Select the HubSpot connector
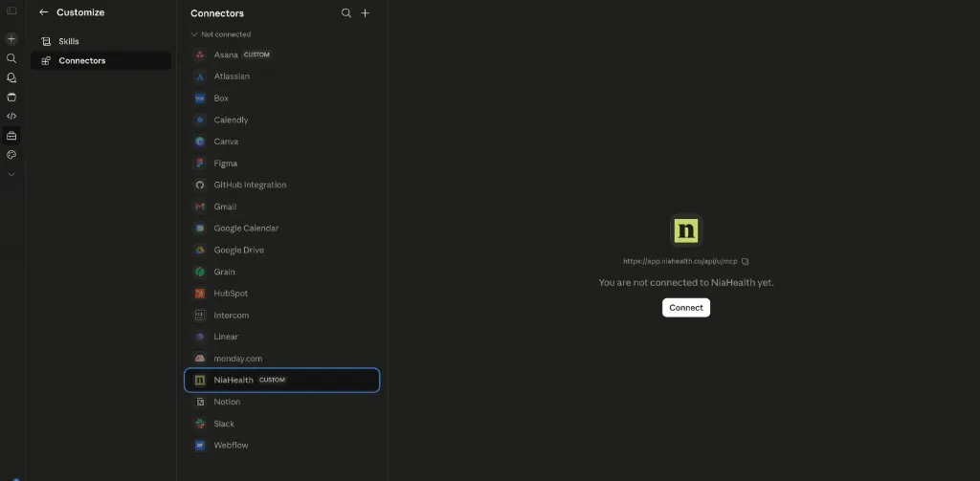The height and width of the screenshot is (481, 980). 282,293
